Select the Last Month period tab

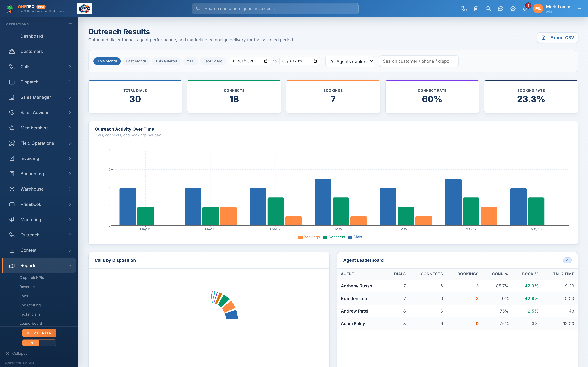tap(136, 61)
